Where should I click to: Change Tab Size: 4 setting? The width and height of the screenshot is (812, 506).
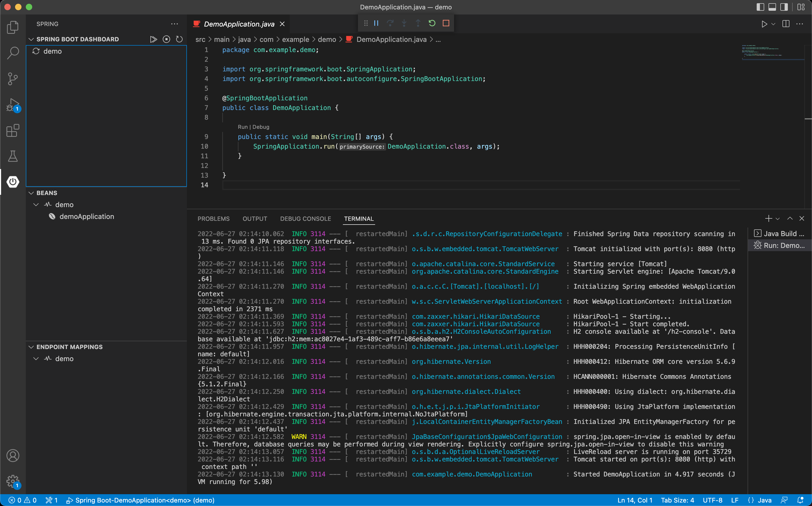point(677,500)
